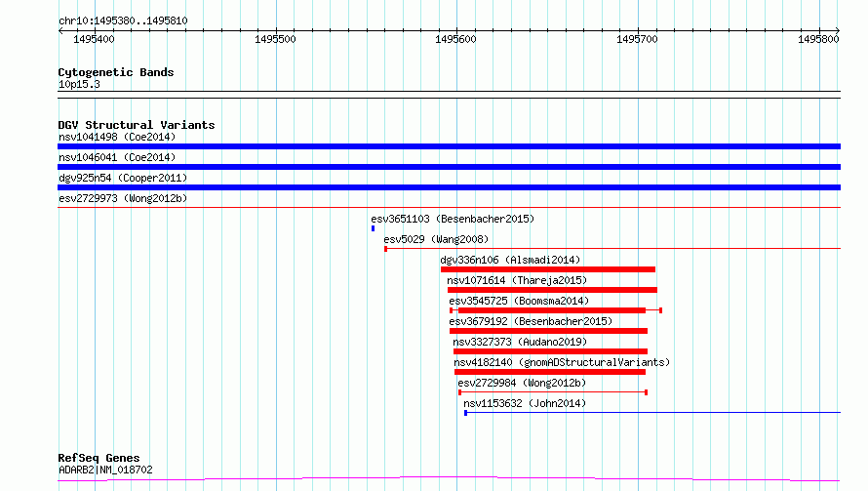Open the RefSeq Genes track heading

(x=99, y=458)
